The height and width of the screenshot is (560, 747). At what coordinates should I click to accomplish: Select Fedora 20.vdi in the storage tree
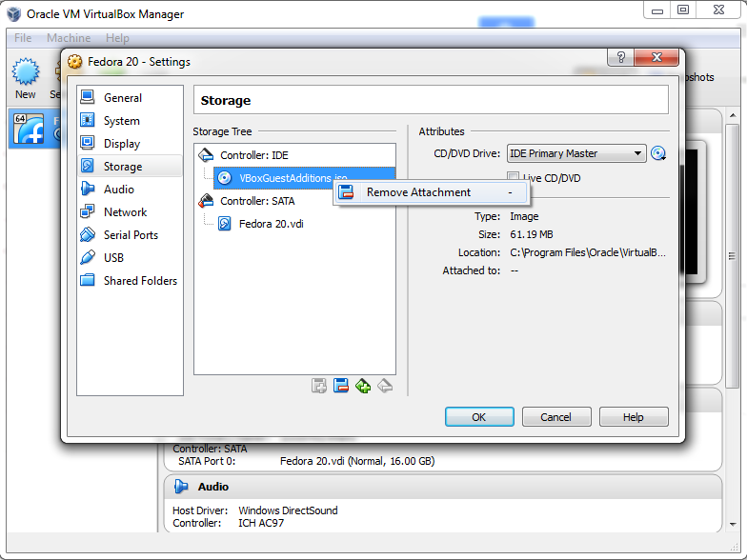click(271, 224)
